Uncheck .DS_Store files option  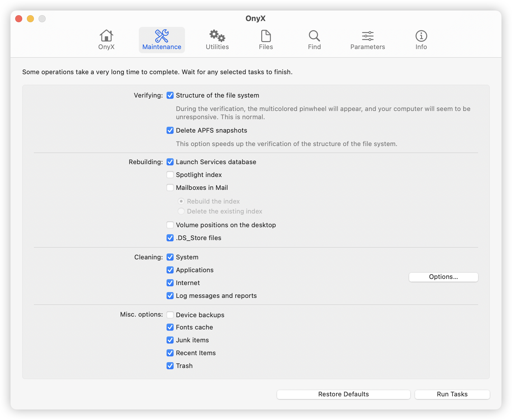(x=170, y=238)
